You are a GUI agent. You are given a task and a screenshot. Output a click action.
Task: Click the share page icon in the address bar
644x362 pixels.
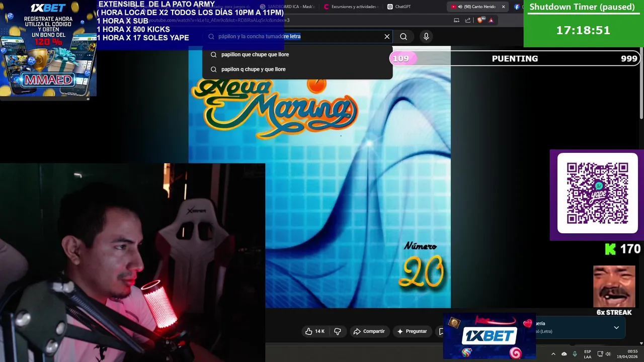[x=468, y=20]
